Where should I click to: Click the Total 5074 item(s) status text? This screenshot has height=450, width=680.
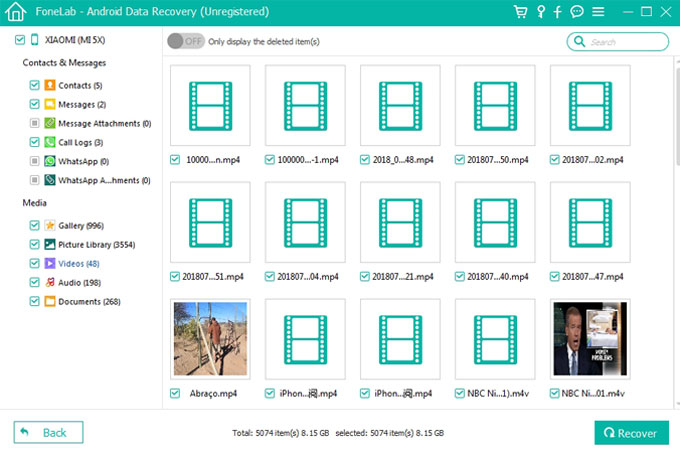click(x=281, y=433)
